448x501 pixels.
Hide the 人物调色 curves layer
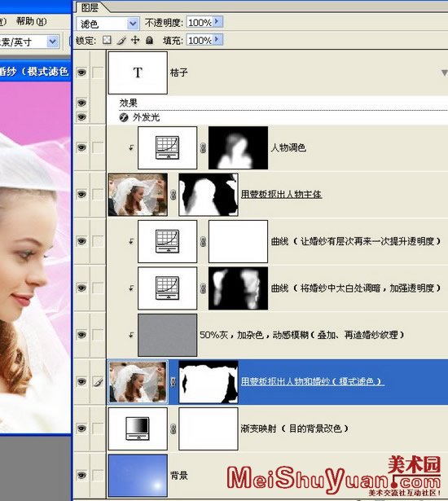tap(81, 147)
